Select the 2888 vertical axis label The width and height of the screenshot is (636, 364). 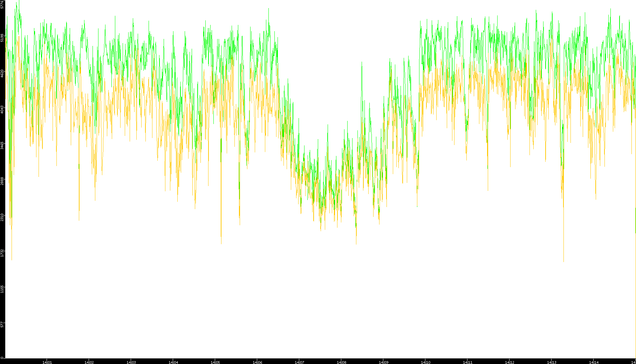coord(2,181)
